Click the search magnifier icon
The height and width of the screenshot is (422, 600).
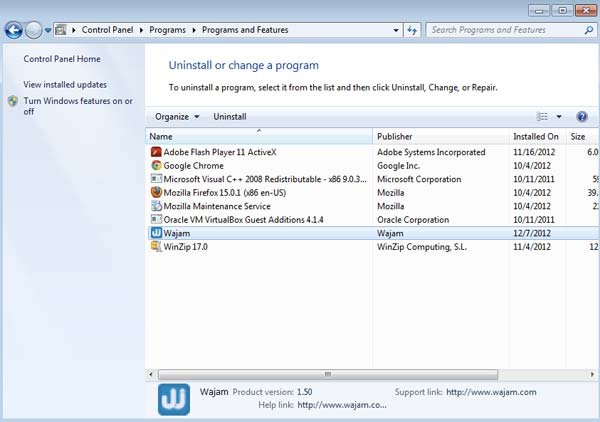(x=589, y=30)
